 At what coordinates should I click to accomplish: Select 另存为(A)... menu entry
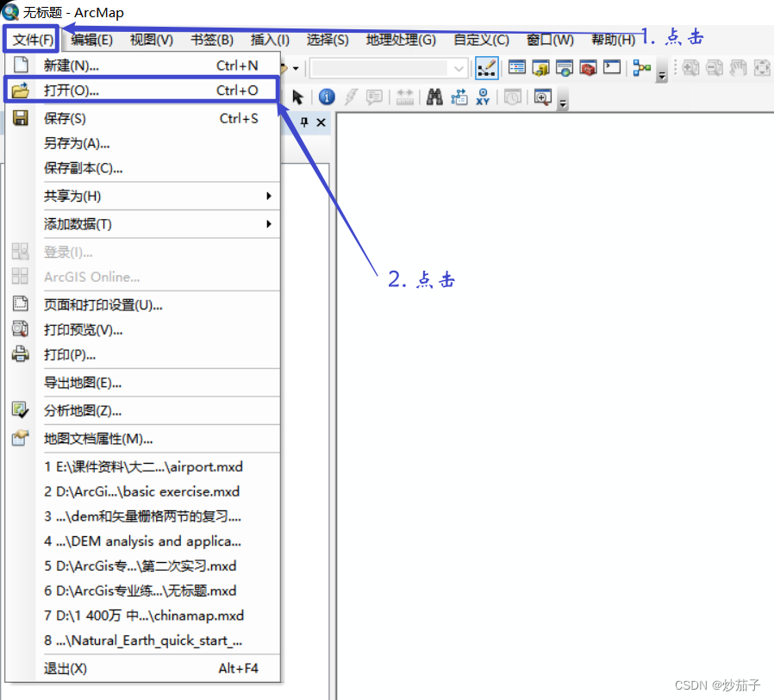coord(142,143)
